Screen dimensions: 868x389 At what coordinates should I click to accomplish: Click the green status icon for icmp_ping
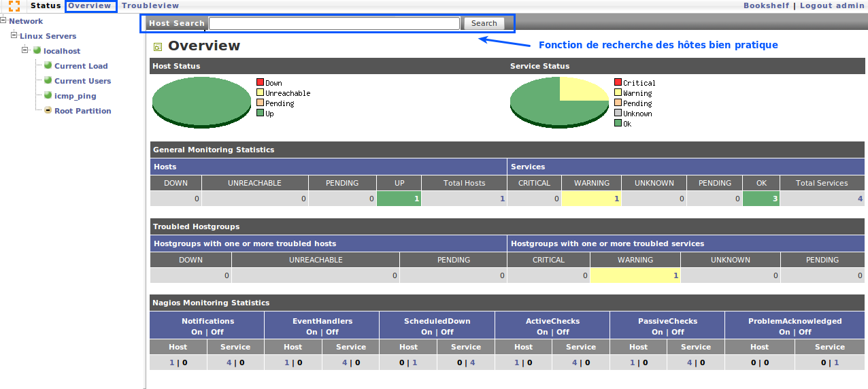48,95
